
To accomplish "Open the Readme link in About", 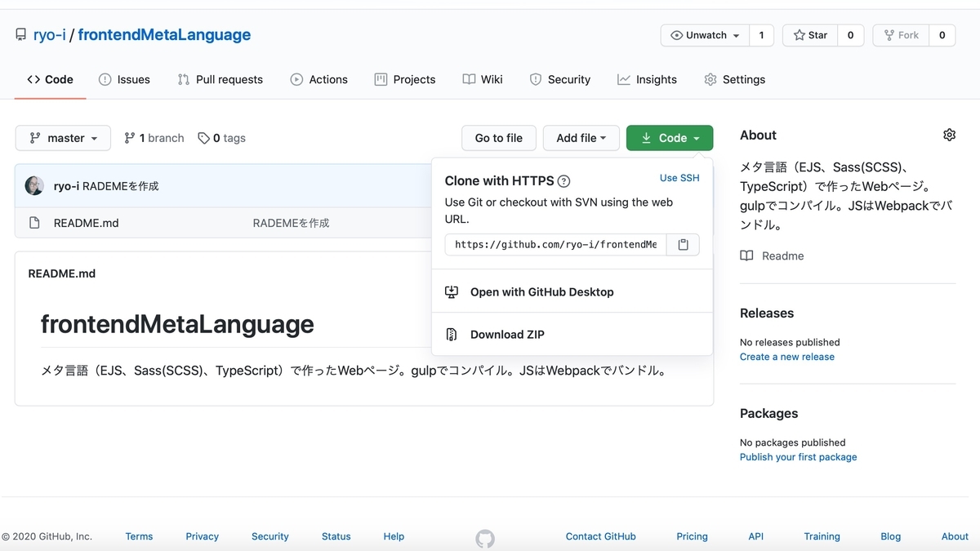I will [782, 256].
